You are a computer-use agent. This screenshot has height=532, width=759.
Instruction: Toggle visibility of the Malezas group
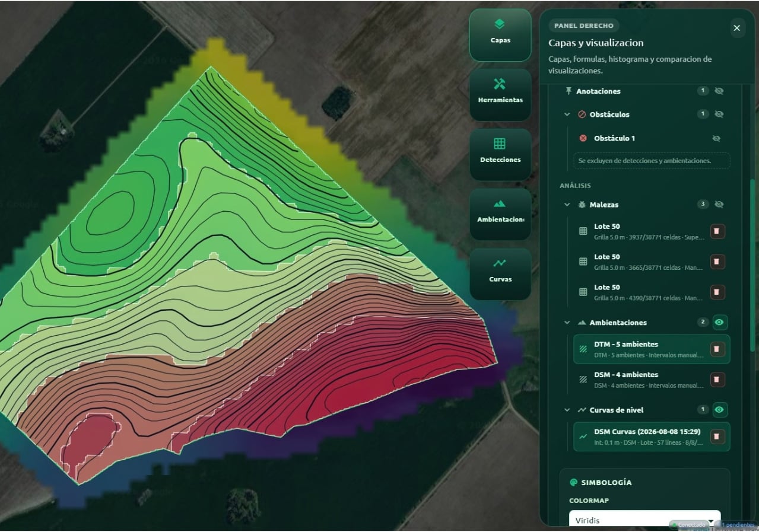tap(719, 204)
